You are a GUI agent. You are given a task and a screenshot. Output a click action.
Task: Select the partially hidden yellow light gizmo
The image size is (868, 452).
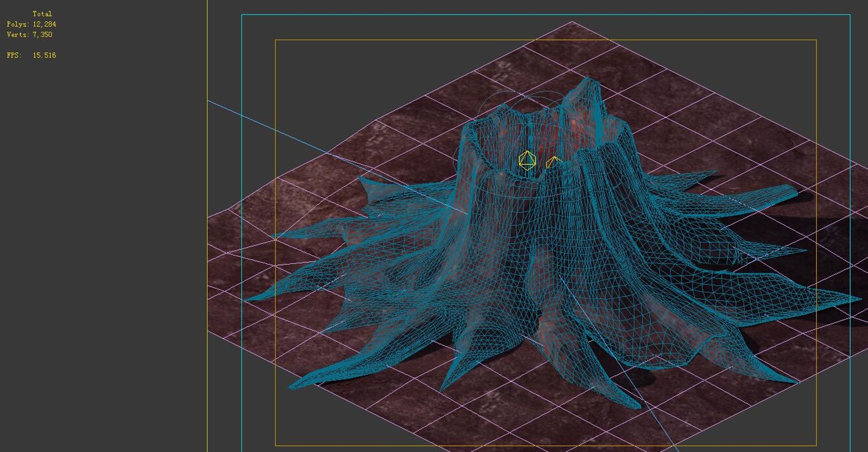(554, 162)
